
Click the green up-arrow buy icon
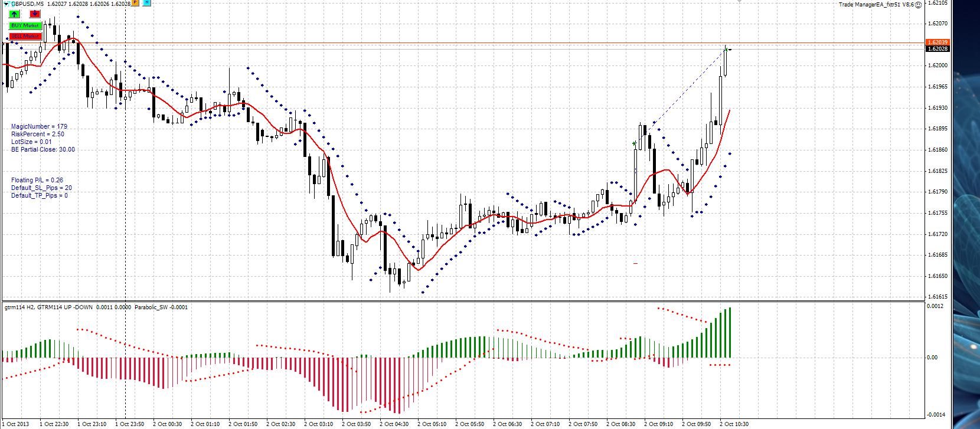pyautogui.click(x=14, y=14)
